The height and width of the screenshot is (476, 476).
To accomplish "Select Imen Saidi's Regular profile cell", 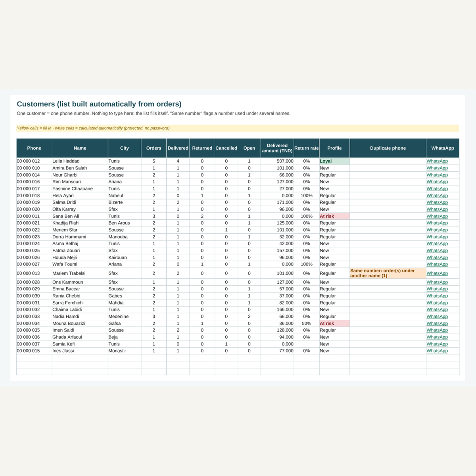I will point(334,330).
